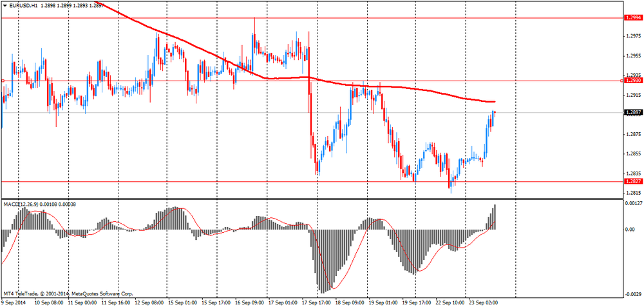Click the MACD(12,26,9) indicator label
Image resolution: width=644 pixels, height=307 pixels.
pos(20,204)
